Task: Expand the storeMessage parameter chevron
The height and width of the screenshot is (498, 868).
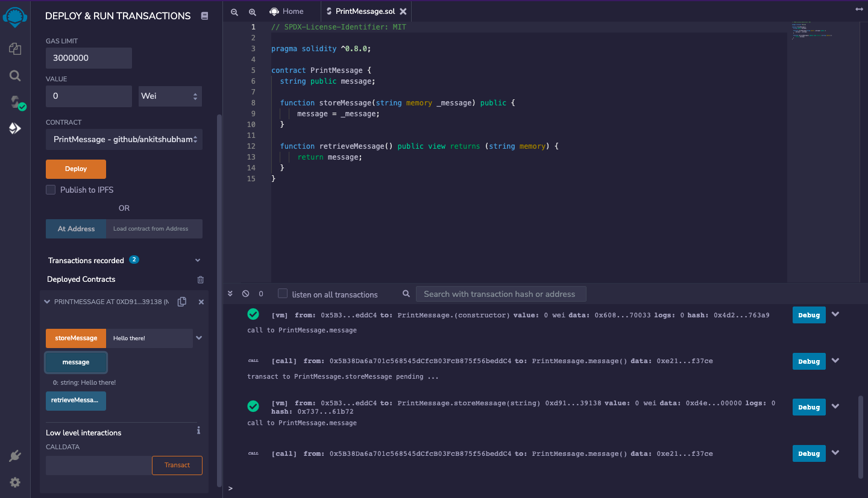Action: (x=199, y=338)
